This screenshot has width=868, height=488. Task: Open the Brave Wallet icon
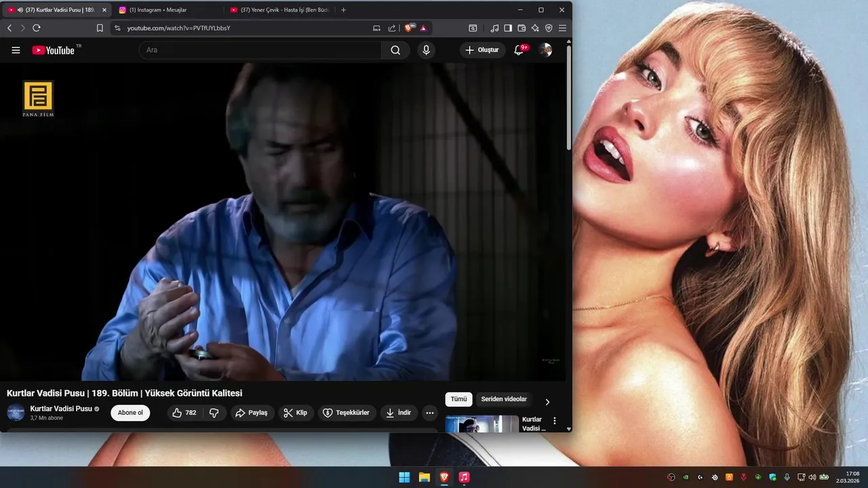click(521, 28)
